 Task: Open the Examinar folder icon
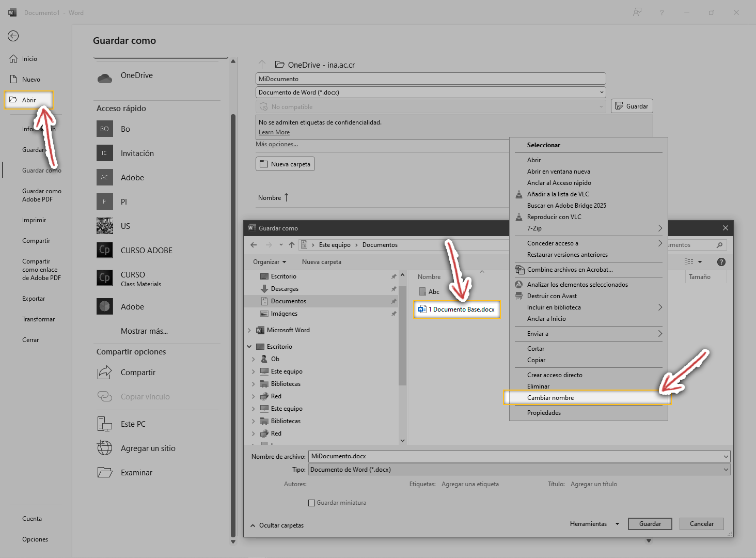[105, 472]
